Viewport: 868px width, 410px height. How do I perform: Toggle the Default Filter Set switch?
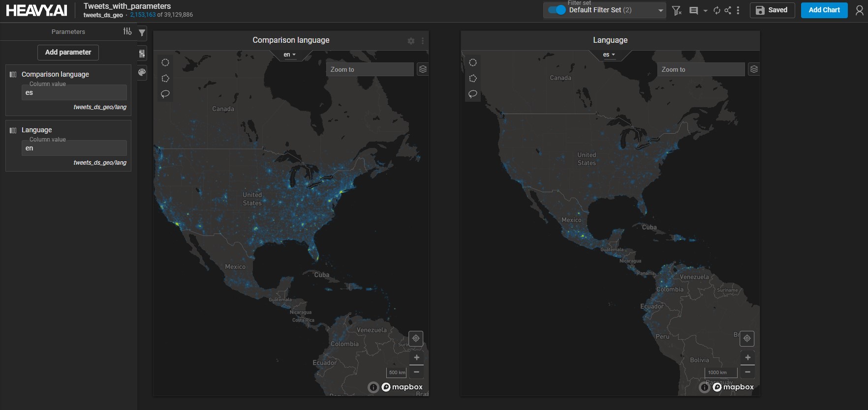(x=557, y=10)
